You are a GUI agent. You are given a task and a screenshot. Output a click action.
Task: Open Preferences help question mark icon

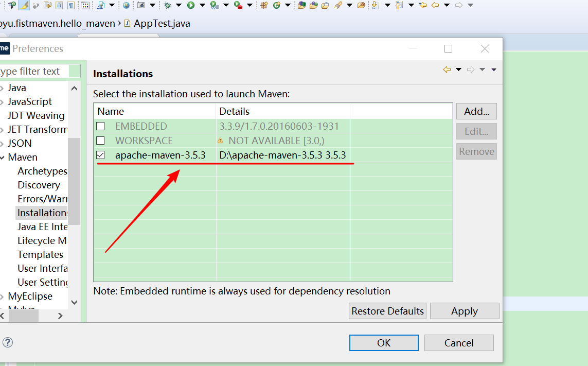coord(8,342)
